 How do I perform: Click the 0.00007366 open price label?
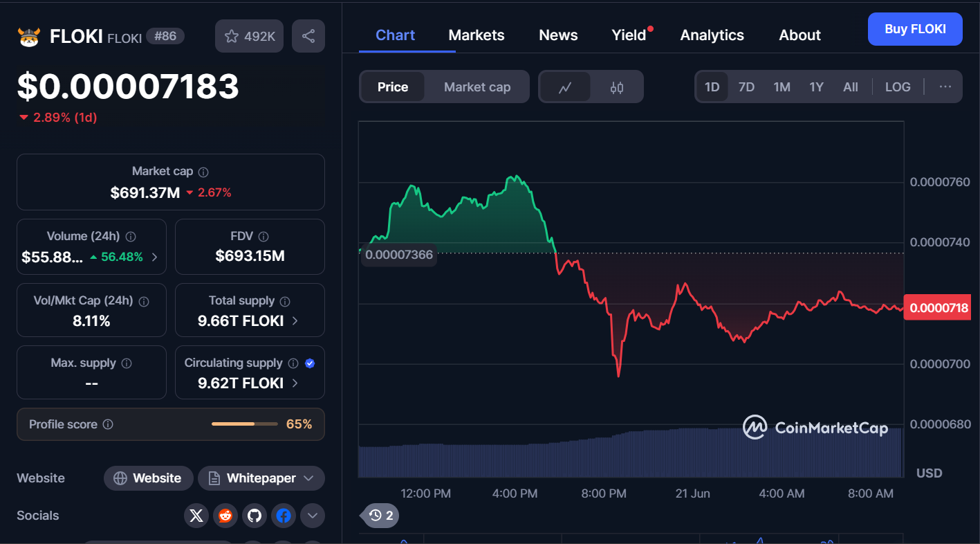coord(399,255)
